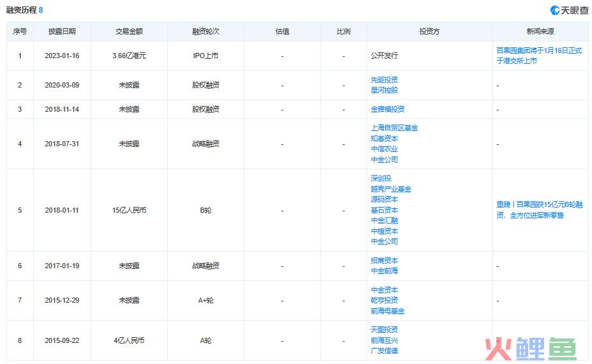This screenshot has width=592, height=364.
Task: Select the date cell 2018-01-11
Action: 62,210
